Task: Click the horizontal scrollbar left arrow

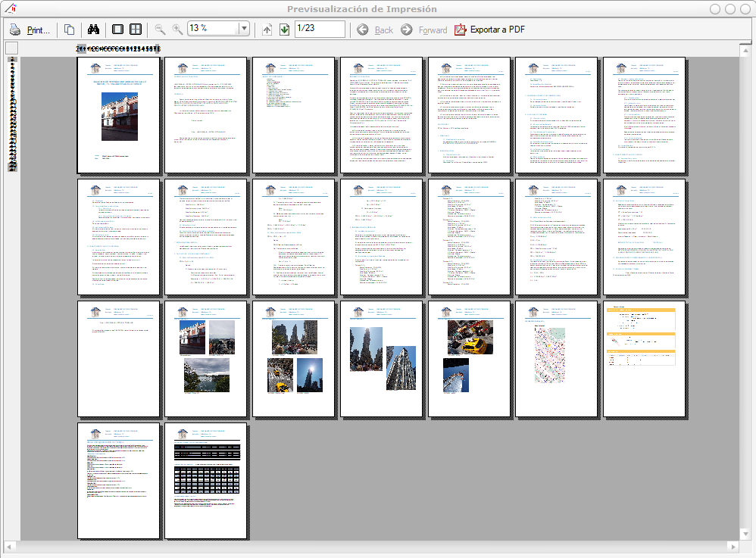Action: pos(10,546)
